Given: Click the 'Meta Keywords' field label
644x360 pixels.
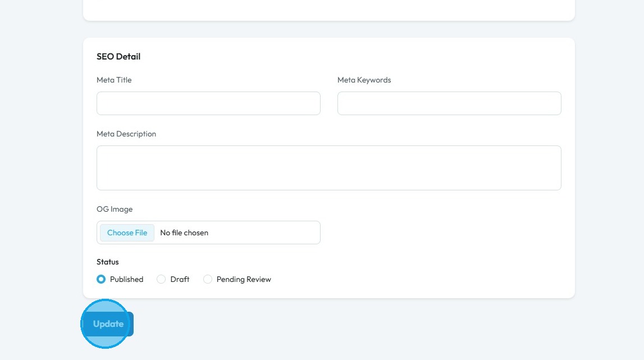Looking at the screenshot, I should [364, 80].
